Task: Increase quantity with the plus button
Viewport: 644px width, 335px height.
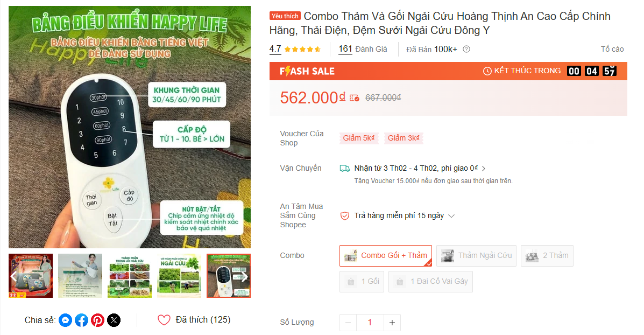Action: (392, 323)
